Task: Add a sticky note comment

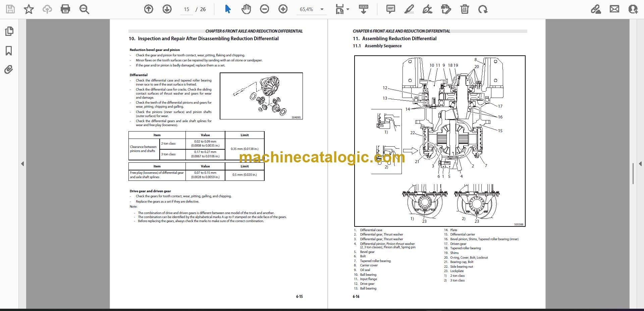Action: (390, 9)
